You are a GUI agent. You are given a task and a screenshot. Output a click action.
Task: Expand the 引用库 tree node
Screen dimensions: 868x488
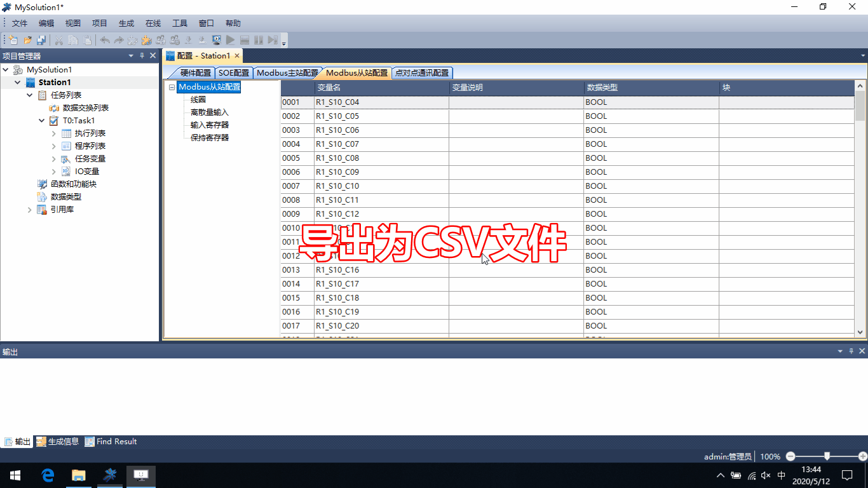pos(29,209)
